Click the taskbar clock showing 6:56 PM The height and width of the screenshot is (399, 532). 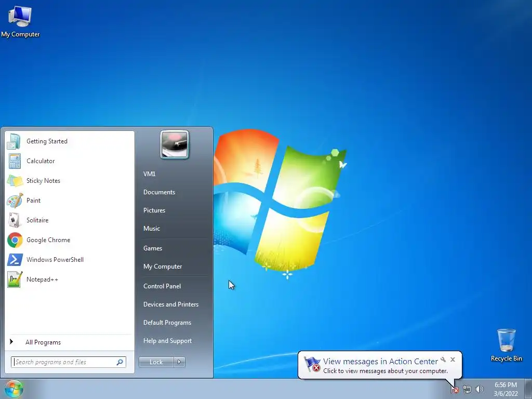pyautogui.click(x=506, y=389)
